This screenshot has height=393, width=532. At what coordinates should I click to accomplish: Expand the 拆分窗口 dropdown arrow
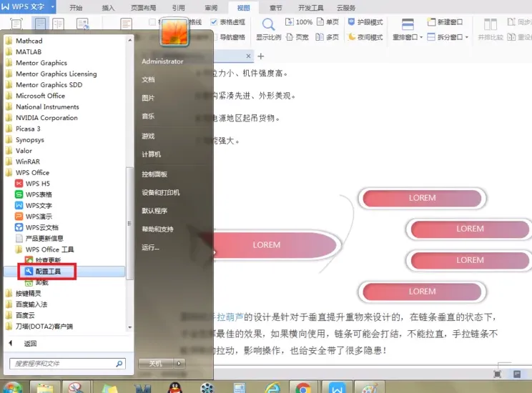click(x=467, y=37)
